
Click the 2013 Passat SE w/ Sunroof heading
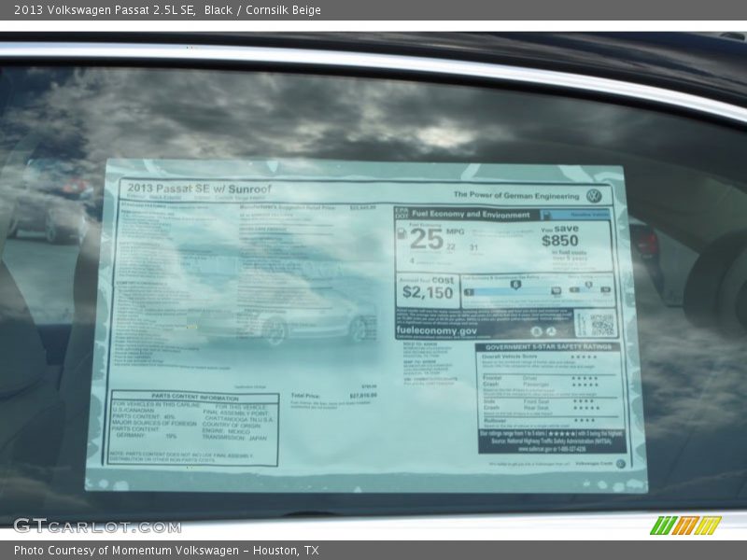point(197,189)
